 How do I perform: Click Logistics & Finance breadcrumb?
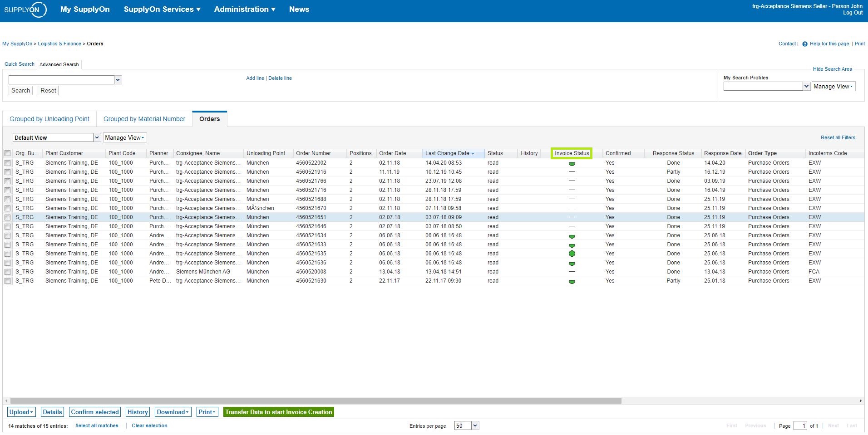pos(59,44)
